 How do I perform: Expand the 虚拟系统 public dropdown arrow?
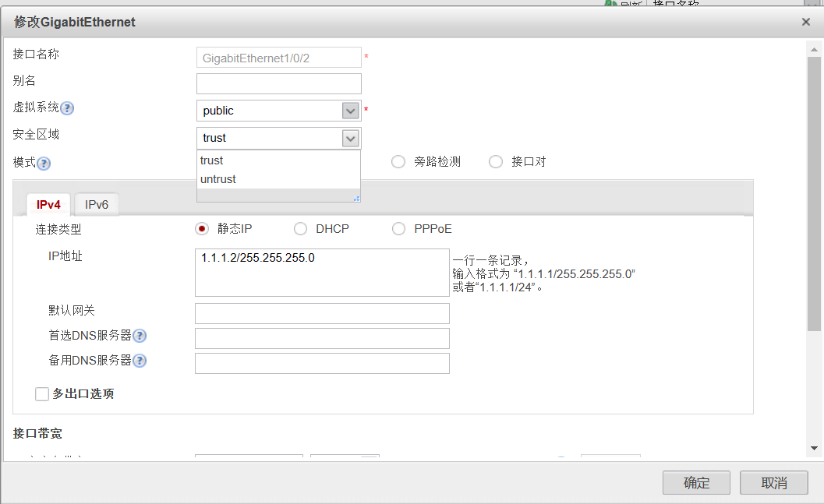(x=351, y=111)
